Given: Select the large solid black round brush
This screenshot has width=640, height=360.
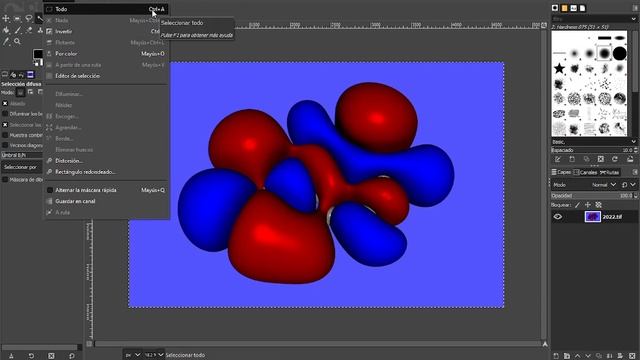Looking at the screenshot, I should point(619,53).
